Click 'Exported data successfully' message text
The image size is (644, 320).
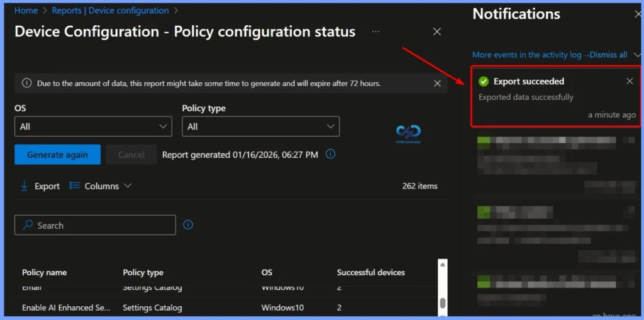[x=526, y=97]
